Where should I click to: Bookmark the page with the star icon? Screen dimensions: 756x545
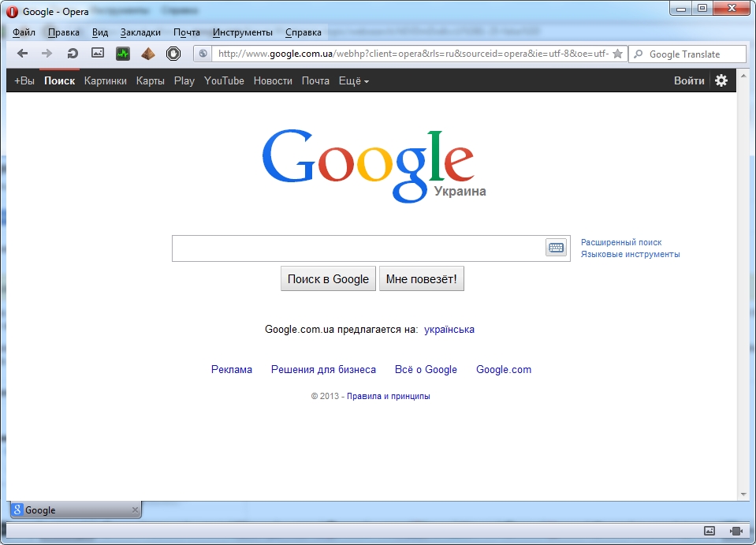tap(617, 54)
